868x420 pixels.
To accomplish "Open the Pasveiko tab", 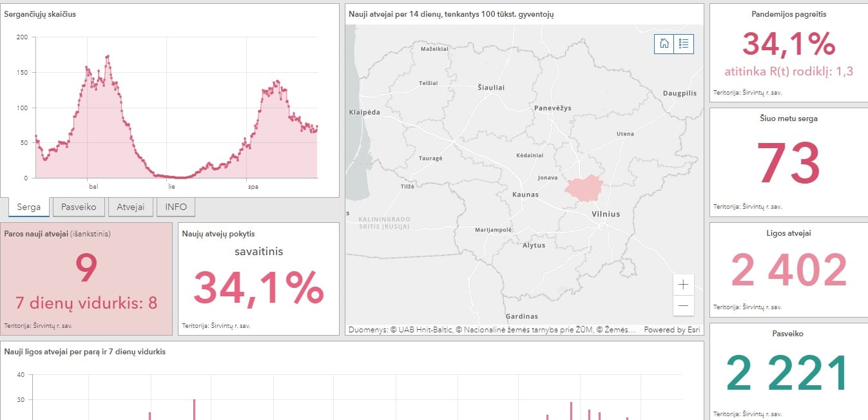I will [x=79, y=207].
